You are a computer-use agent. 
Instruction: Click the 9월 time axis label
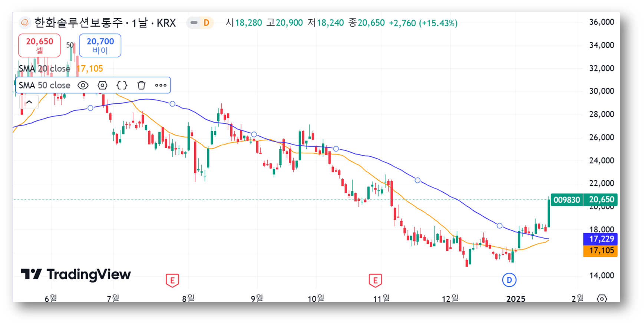point(257,298)
